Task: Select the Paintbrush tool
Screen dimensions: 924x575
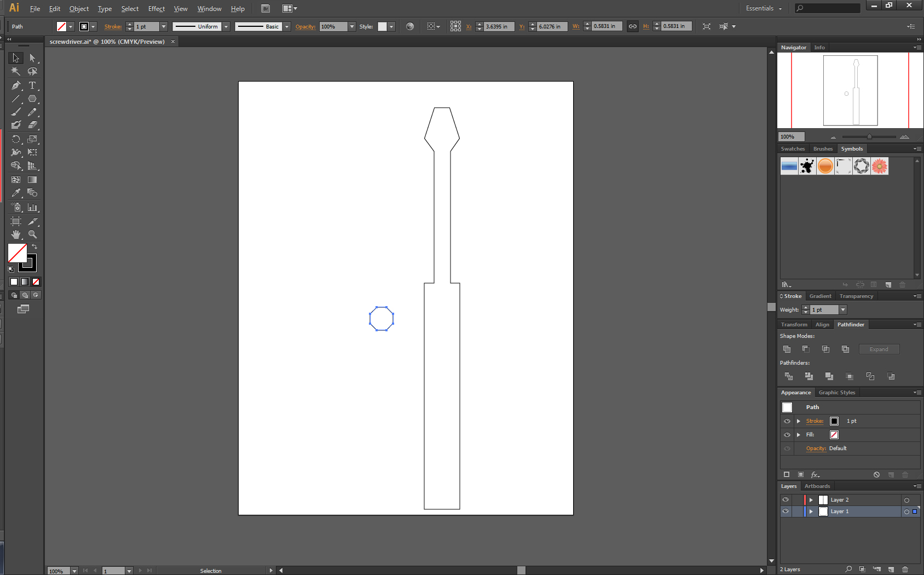Action: coord(16,112)
